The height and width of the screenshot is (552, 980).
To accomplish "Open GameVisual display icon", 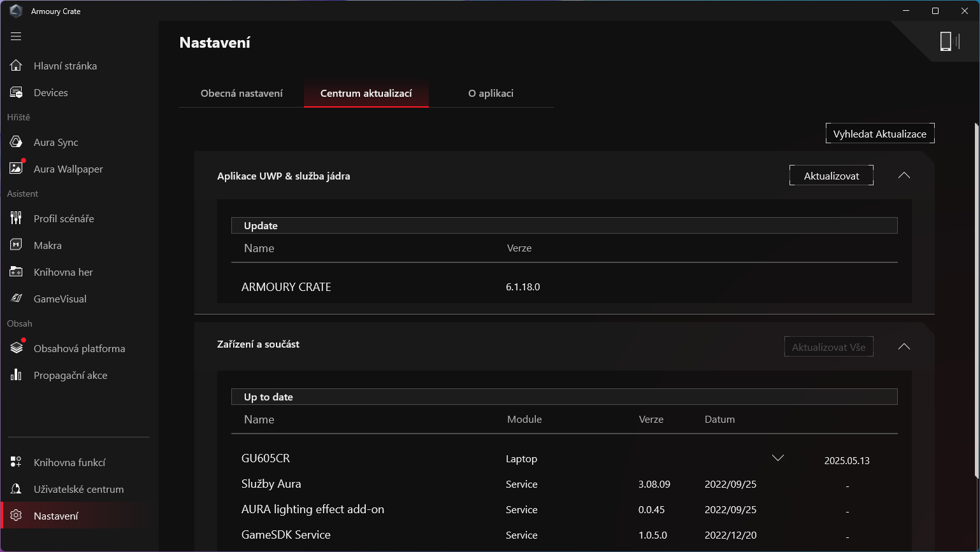I will tap(16, 299).
